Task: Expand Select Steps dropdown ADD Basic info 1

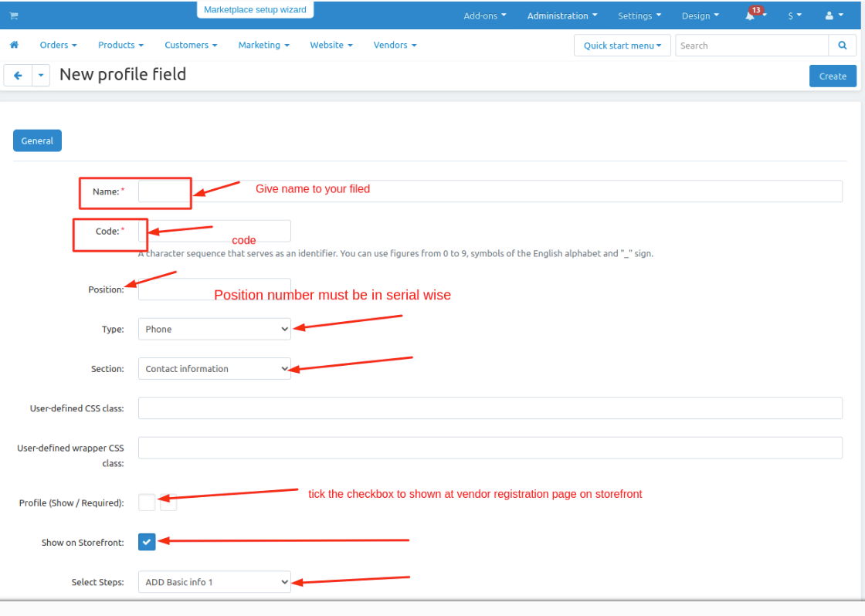Action: [214, 582]
